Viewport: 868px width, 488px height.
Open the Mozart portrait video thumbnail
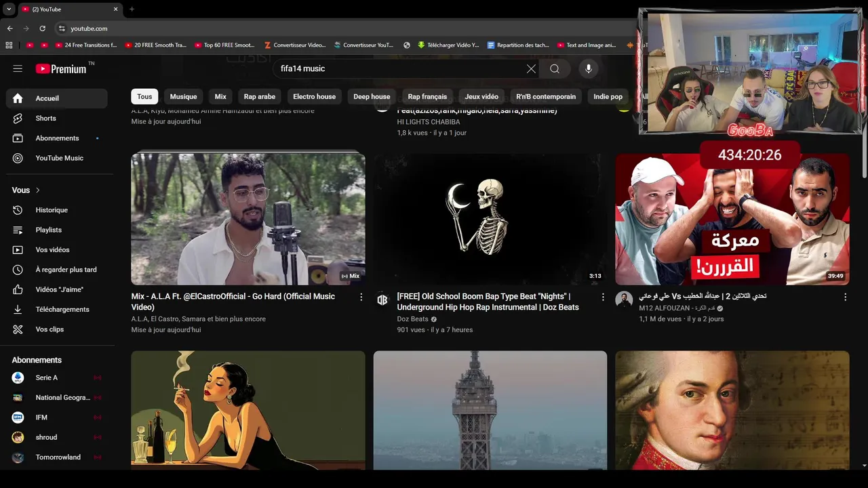coord(732,410)
